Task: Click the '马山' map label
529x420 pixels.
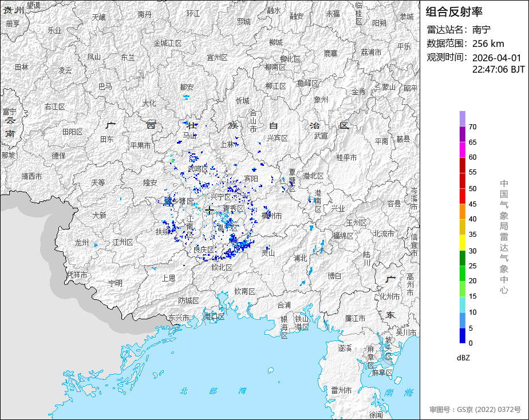Action: [190, 135]
